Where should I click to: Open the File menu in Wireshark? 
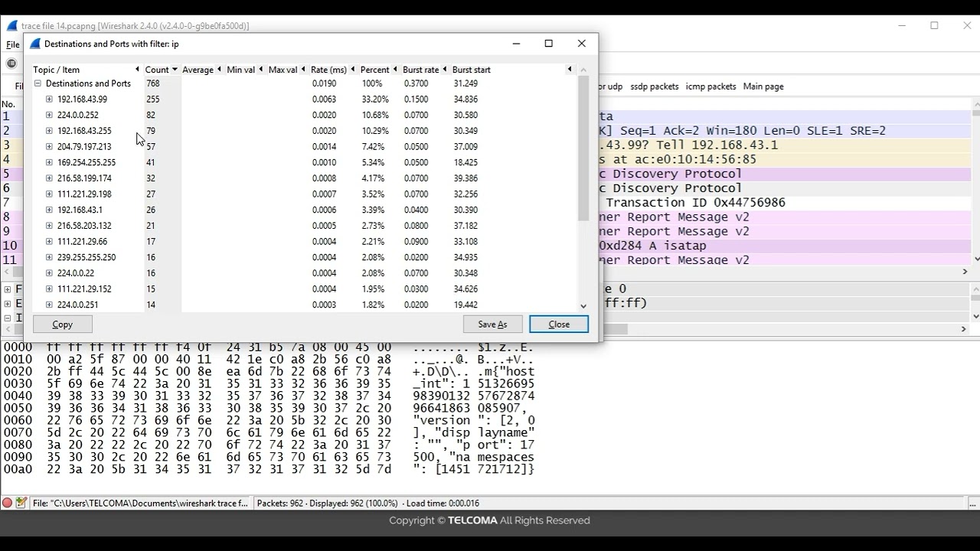(13, 44)
